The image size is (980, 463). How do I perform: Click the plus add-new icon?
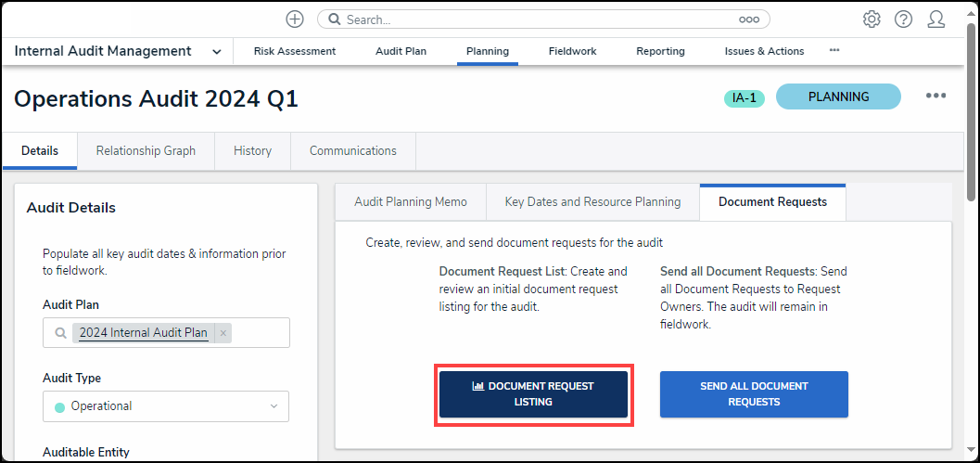[x=295, y=19]
